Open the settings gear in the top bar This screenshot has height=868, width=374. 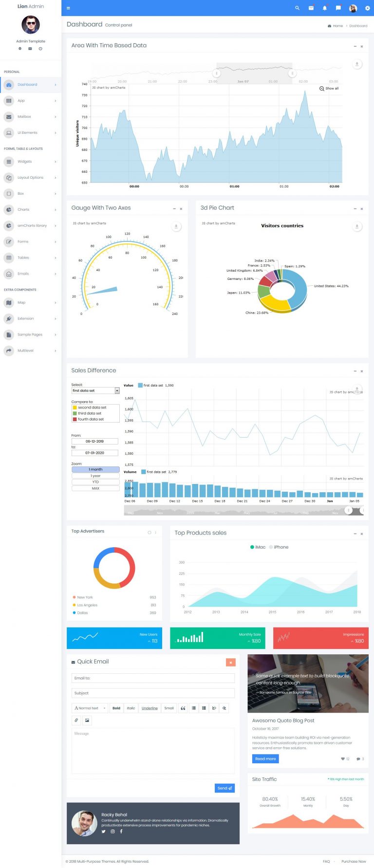(x=367, y=8)
